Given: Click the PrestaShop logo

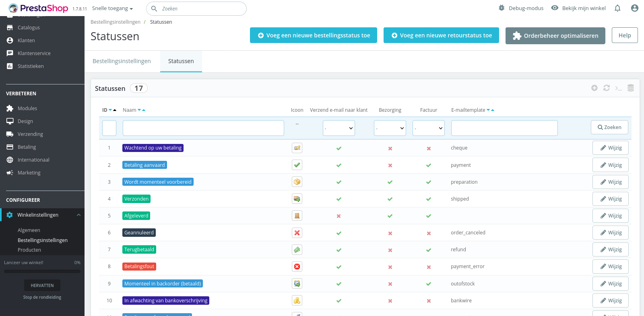Looking at the screenshot, I should coord(38,8).
